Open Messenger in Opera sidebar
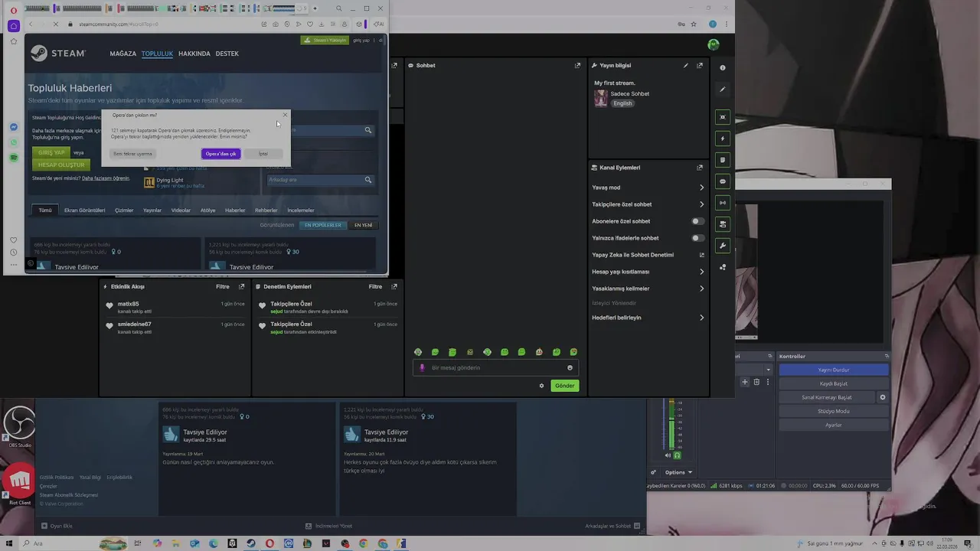 14,127
